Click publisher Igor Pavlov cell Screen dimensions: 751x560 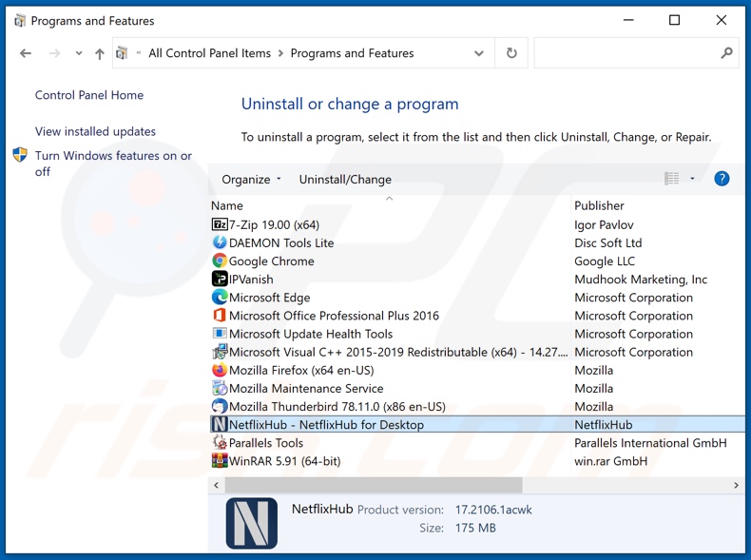[x=604, y=224]
